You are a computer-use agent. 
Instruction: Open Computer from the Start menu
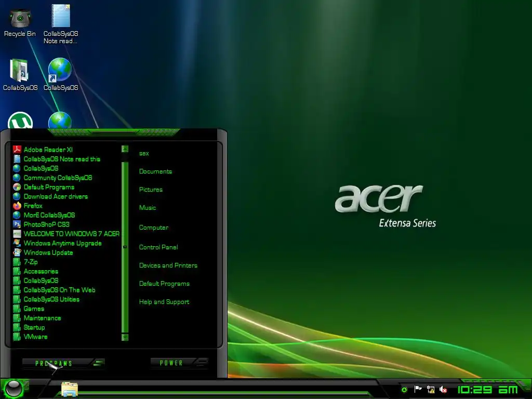pos(154,228)
